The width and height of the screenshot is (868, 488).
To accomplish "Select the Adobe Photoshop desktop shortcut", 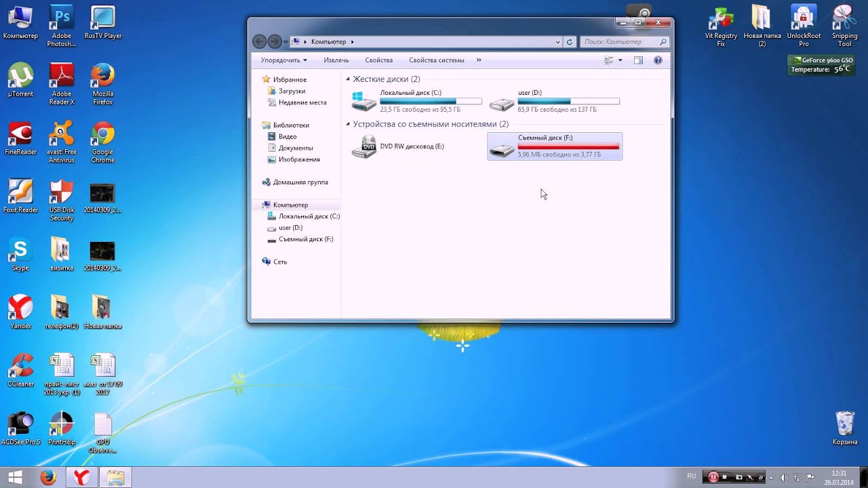I will point(61,26).
